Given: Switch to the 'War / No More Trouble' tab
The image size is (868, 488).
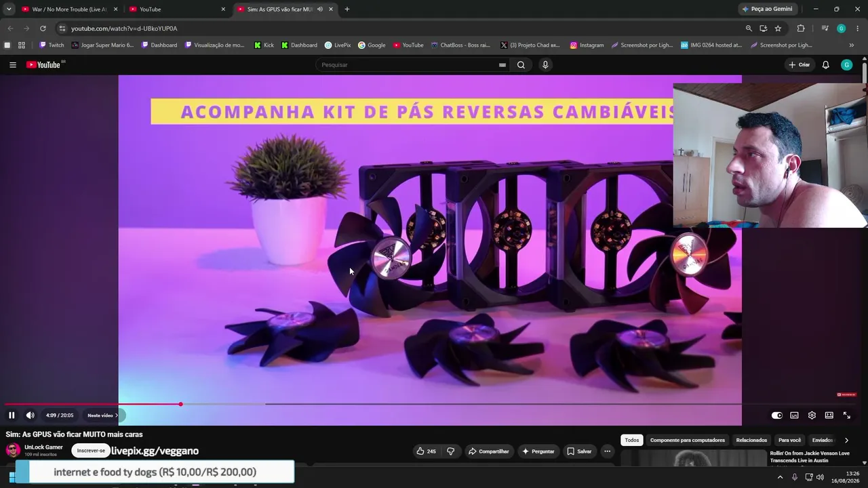Looking at the screenshot, I should pos(70,9).
